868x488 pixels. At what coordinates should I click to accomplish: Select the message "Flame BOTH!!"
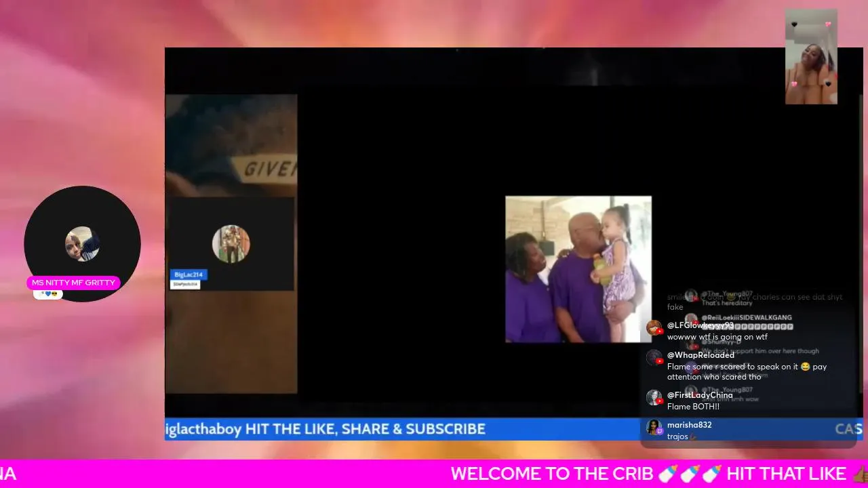[x=693, y=407]
